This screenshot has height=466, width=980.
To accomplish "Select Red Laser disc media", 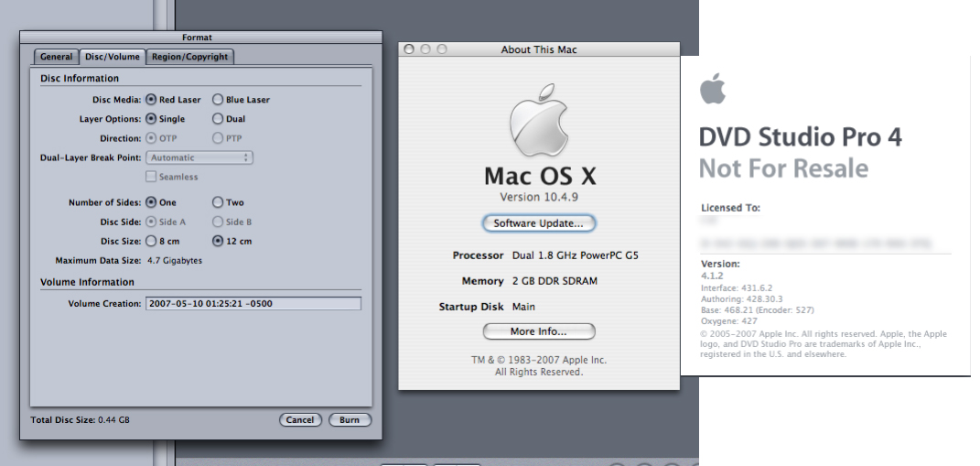I will pos(151,100).
